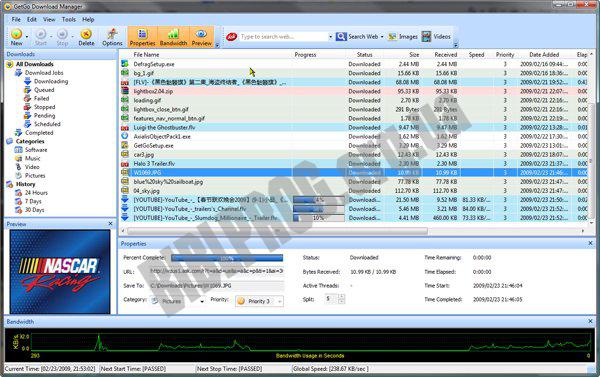Open the Search Web dropdown arrow
The height and width of the screenshot is (377, 600).
point(382,37)
